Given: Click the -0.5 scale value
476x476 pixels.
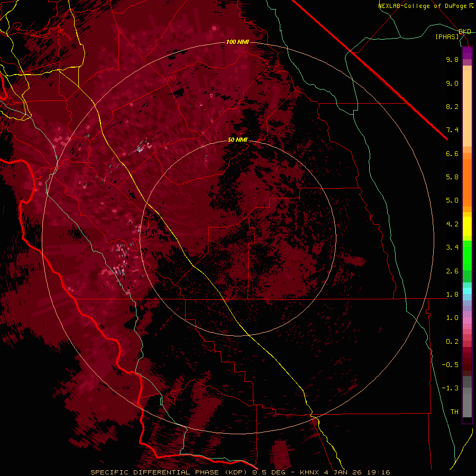Looking at the screenshot, I should [x=450, y=365].
